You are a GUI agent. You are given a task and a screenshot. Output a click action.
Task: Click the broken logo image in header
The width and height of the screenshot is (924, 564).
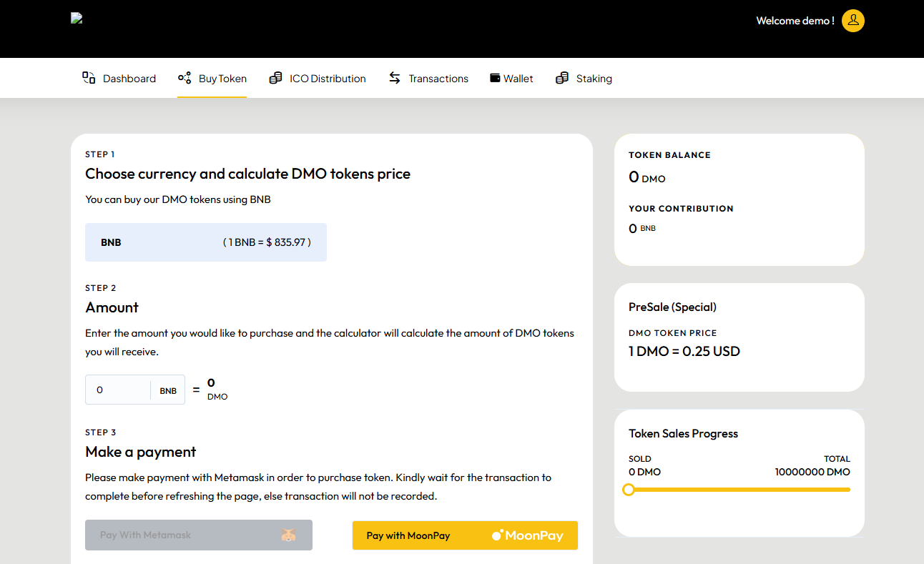point(77,19)
